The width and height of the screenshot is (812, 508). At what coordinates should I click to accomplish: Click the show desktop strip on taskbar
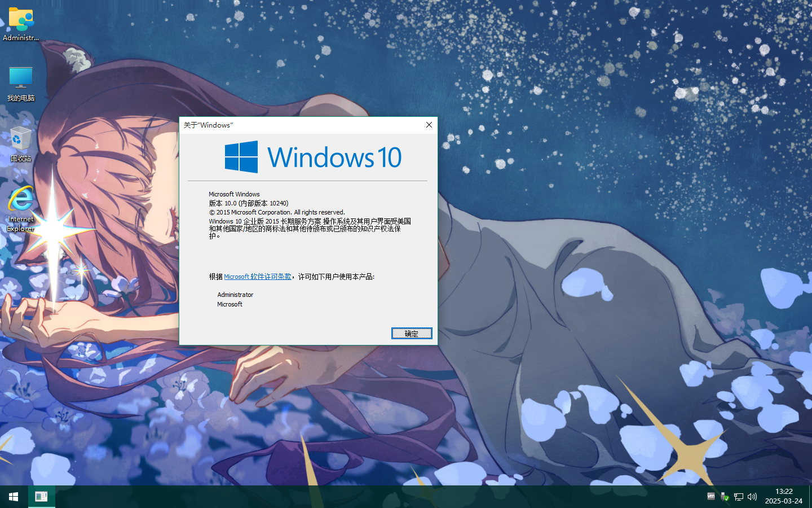click(810, 497)
